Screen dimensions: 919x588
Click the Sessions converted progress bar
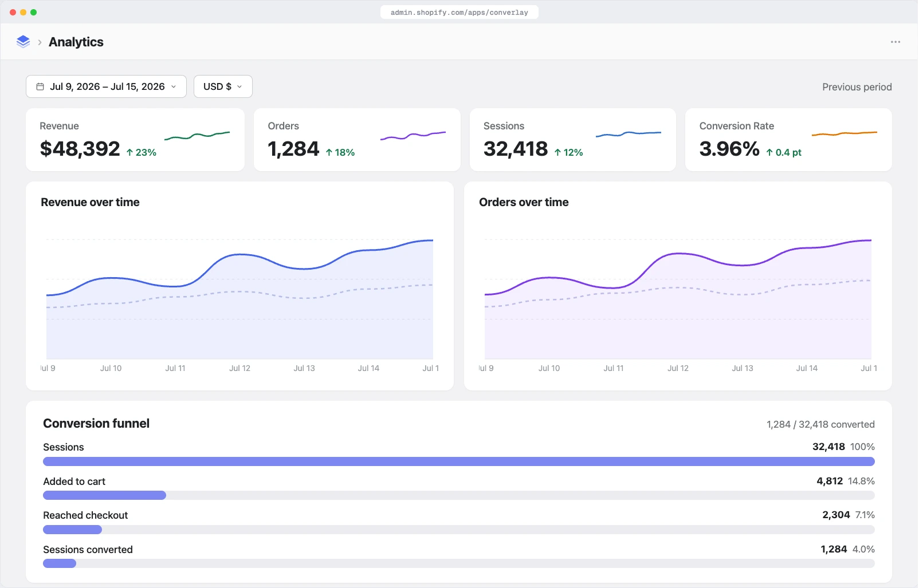[459, 563]
